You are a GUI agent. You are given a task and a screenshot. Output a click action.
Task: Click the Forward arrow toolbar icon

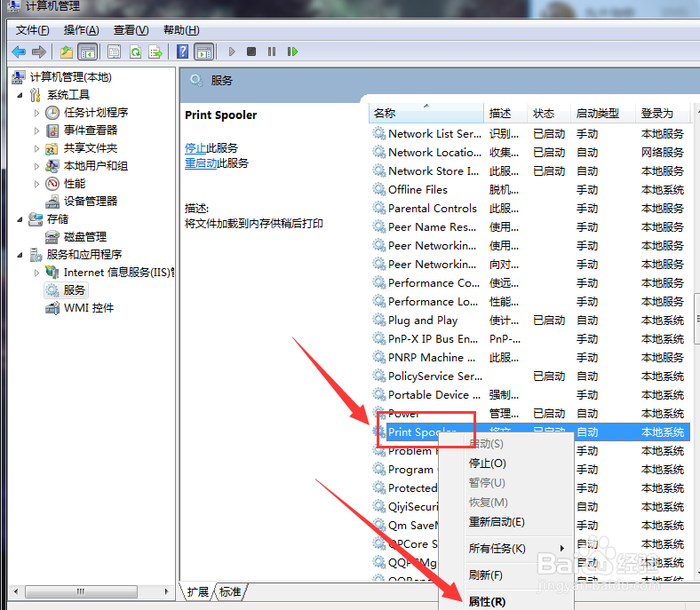point(39,51)
